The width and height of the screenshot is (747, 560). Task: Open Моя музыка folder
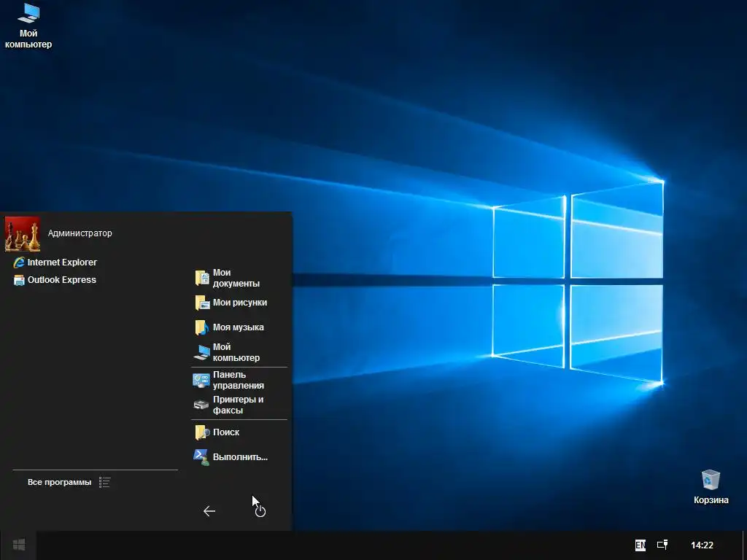click(239, 327)
